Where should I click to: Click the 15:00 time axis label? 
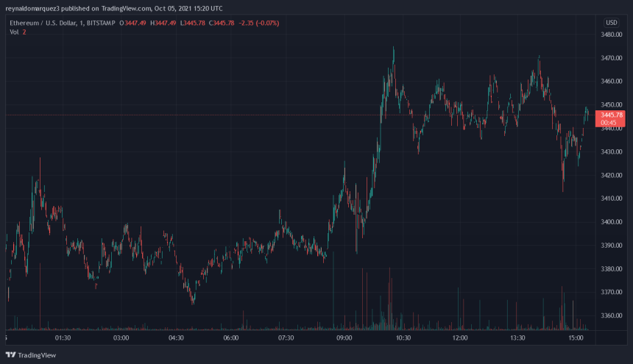tap(576, 338)
